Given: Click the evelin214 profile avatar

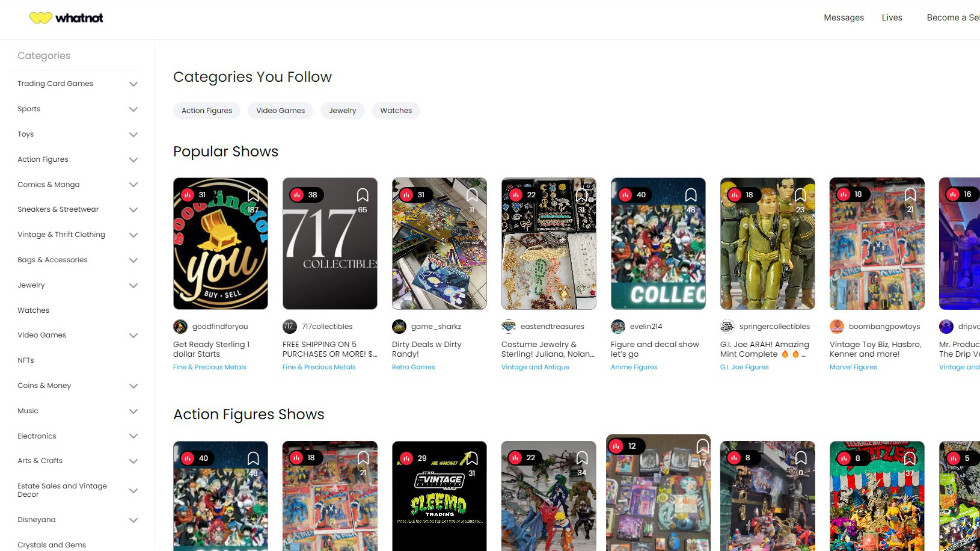Looking at the screenshot, I should (x=618, y=327).
